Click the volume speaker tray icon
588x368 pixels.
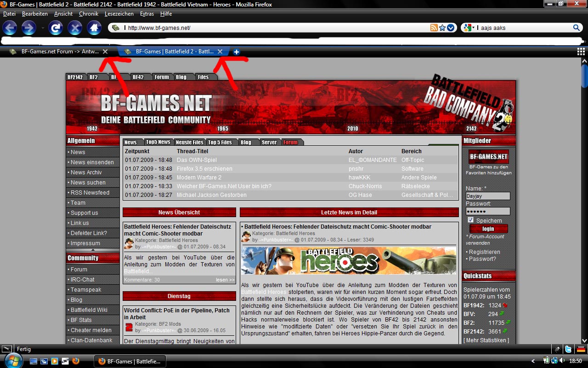coord(562,361)
